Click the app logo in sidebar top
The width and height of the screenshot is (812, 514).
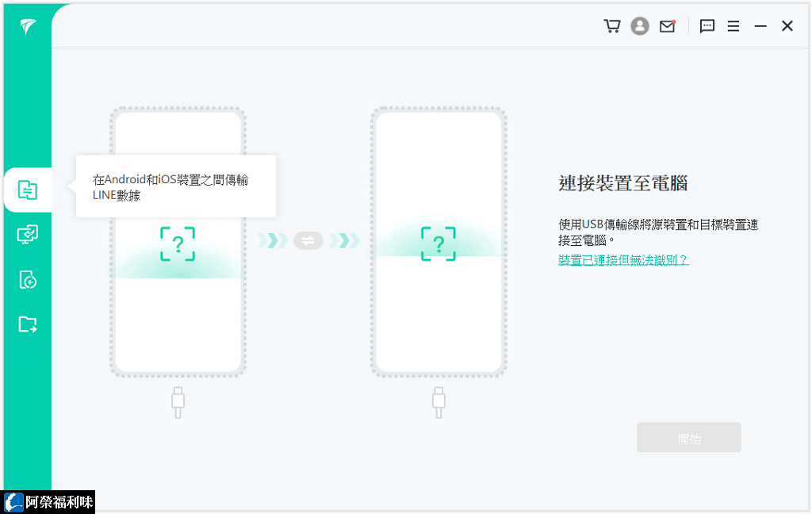[x=28, y=26]
